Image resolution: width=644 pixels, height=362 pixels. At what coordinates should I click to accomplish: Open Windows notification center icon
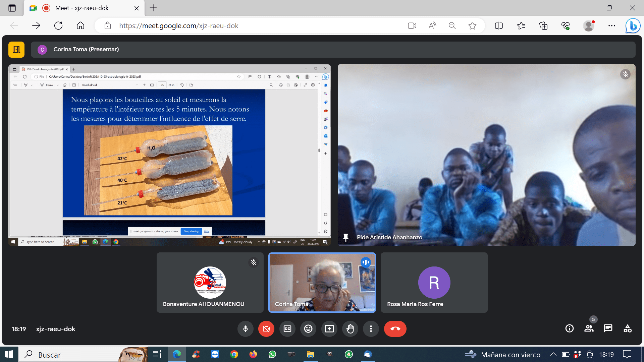click(627, 354)
